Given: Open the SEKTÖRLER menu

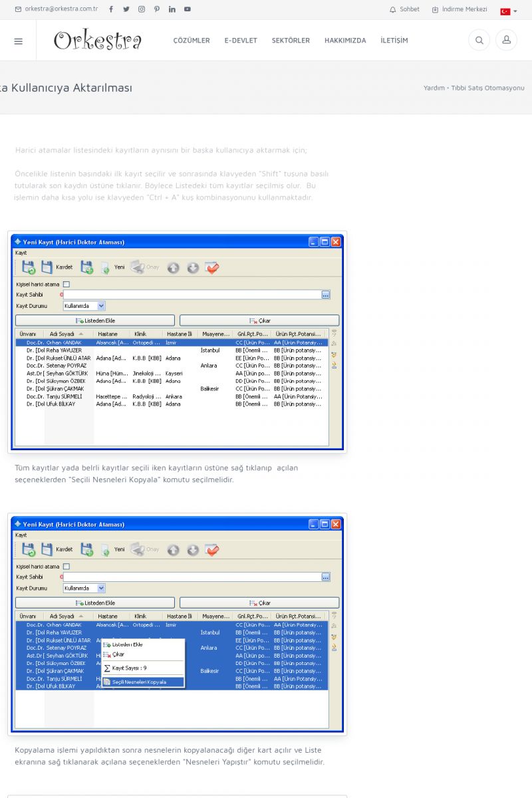Looking at the screenshot, I should [x=291, y=41].
